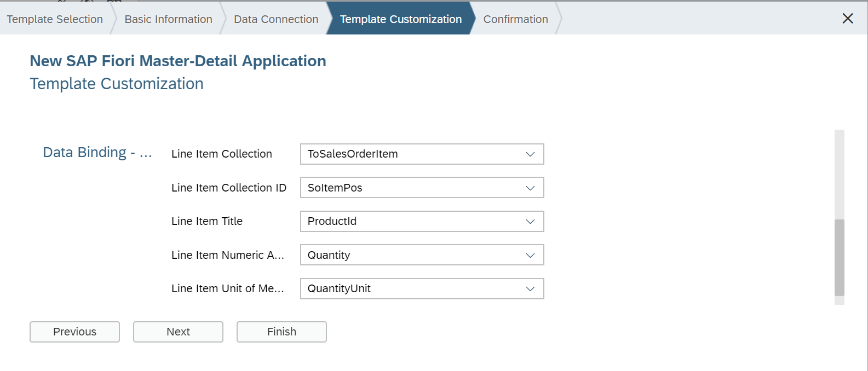Viewport: 868px width, 371px height.
Task: Close the wizard with the X icon
Action: point(848,19)
